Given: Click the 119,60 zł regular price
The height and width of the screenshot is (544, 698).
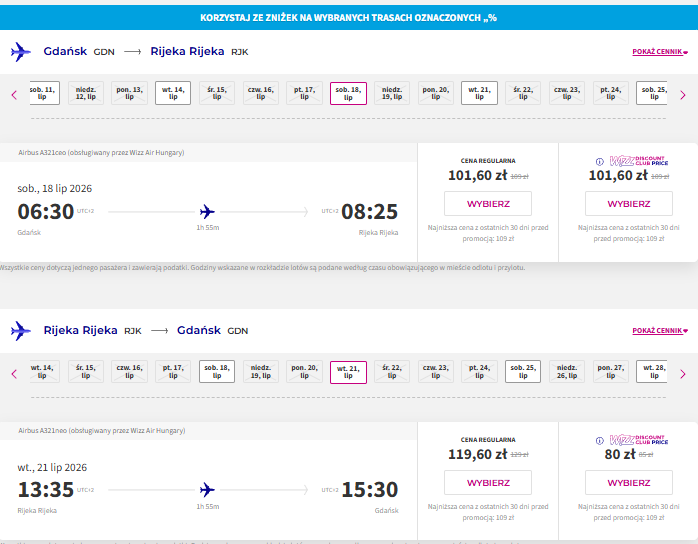Looking at the screenshot, I should (x=477, y=454).
